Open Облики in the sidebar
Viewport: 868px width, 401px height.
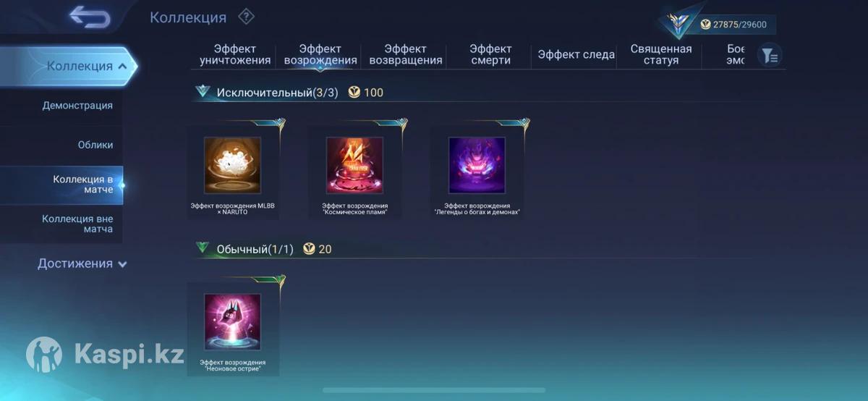click(x=95, y=145)
